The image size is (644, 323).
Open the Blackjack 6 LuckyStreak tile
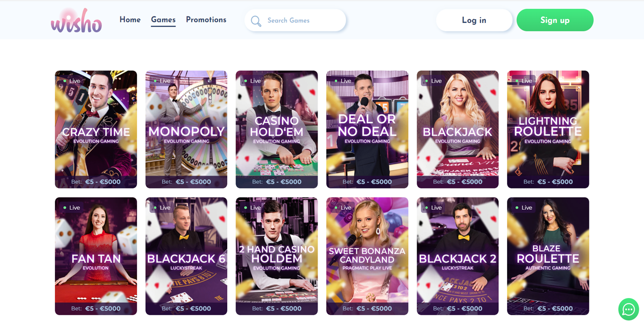[x=186, y=256]
